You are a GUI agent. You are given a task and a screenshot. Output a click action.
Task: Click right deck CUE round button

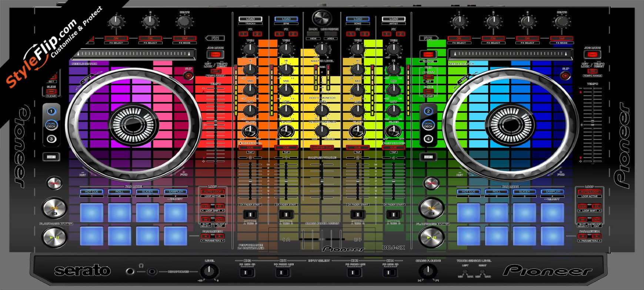(431, 208)
